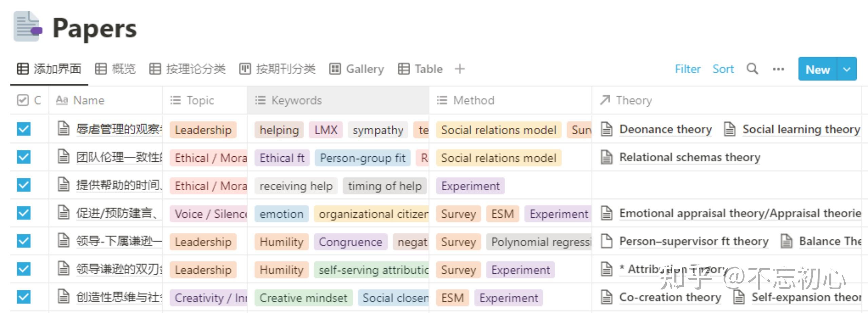
Task: Click the Relational schemas theory page icon
Action: [607, 157]
